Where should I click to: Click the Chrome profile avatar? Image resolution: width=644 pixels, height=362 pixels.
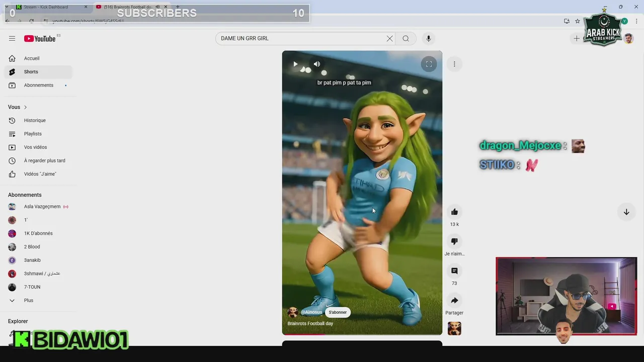pos(624,21)
